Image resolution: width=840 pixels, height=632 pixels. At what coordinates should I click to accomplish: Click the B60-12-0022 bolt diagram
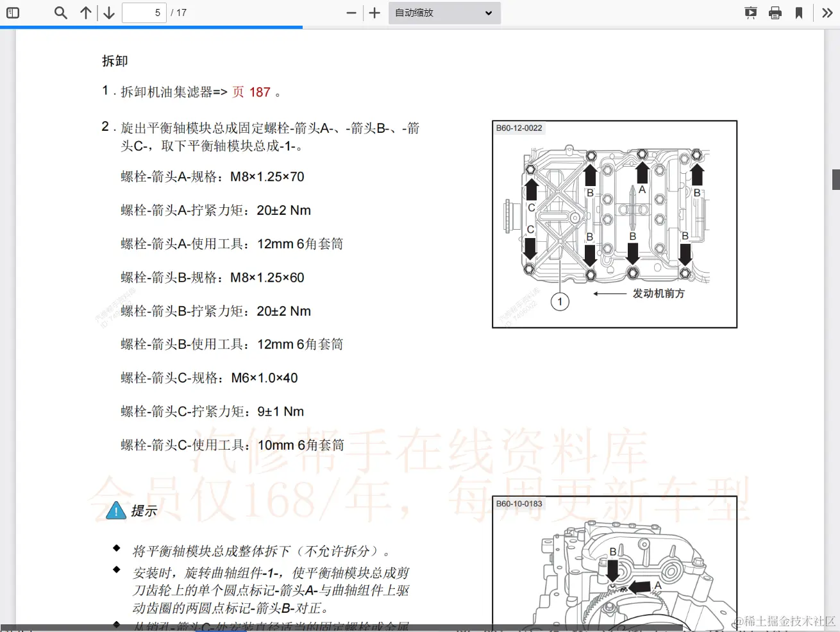pyautogui.click(x=614, y=223)
